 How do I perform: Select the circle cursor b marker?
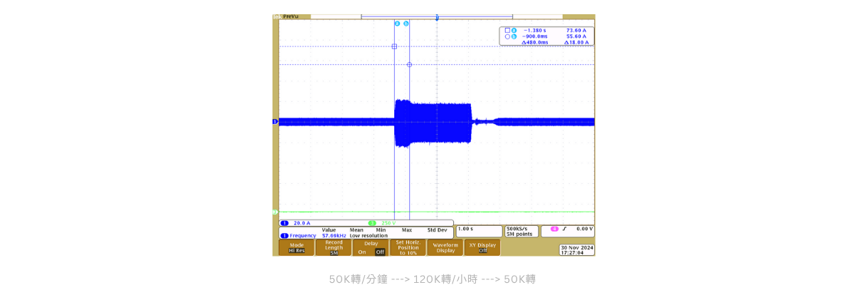tap(409, 65)
